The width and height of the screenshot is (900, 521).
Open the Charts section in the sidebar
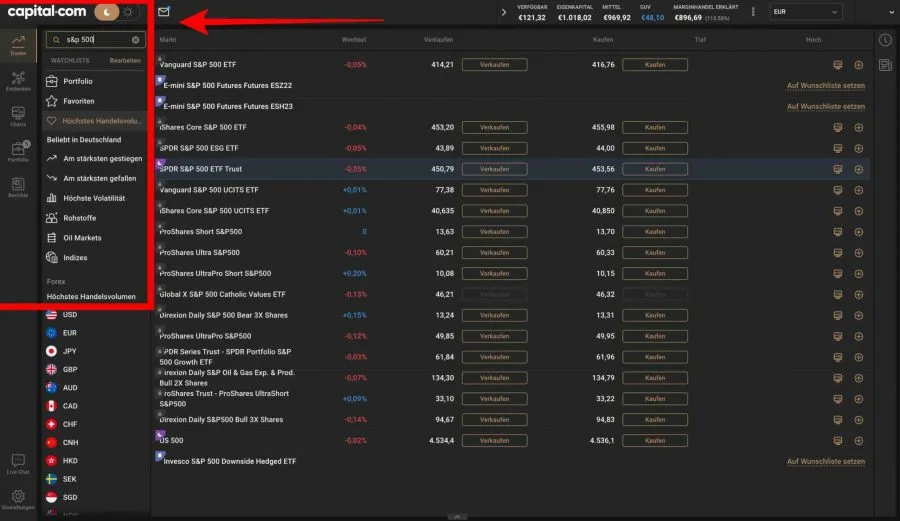18,116
